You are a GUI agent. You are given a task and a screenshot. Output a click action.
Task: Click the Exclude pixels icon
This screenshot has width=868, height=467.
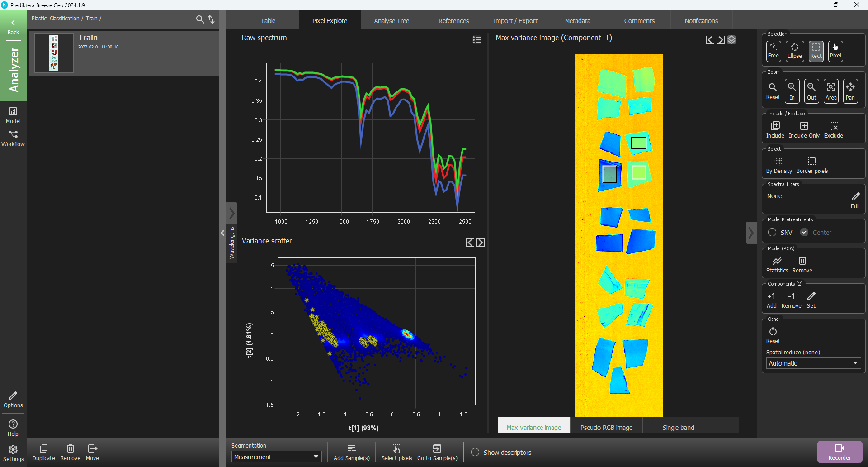(x=833, y=129)
